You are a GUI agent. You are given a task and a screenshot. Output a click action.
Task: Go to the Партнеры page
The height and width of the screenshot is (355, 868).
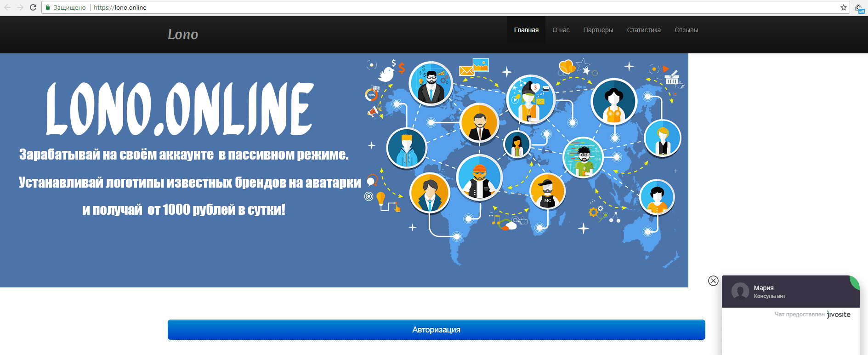click(598, 30)
